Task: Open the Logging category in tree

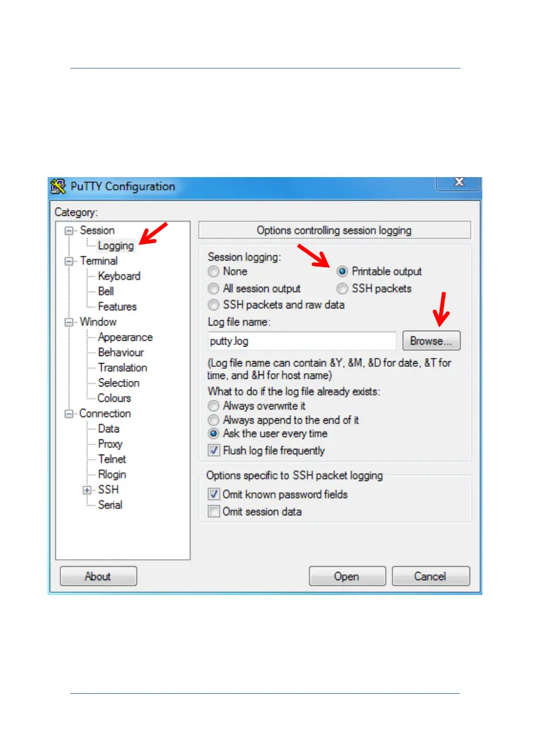Action: [x=116, y=246]
